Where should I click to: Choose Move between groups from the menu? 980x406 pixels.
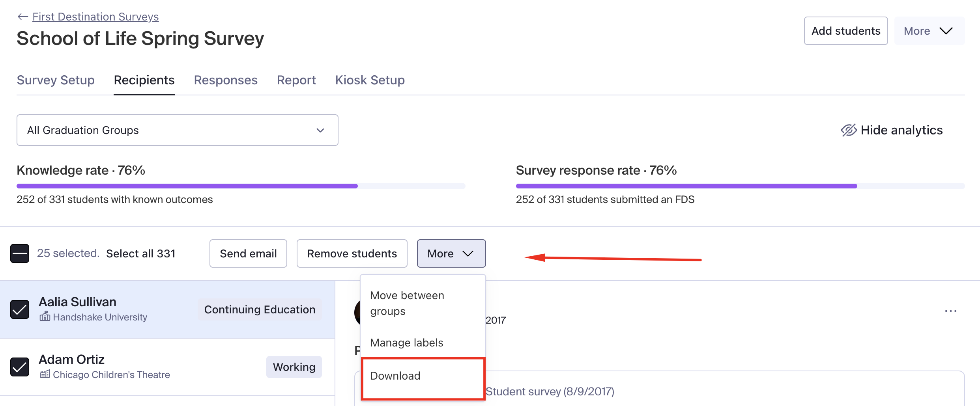407,303
